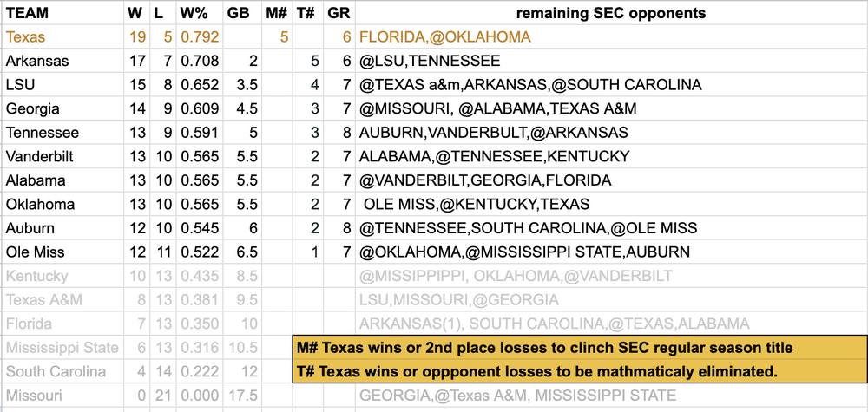868x412 pixels.
Task: Click the M# explanation note in yellow box
Action: [542, 348]
